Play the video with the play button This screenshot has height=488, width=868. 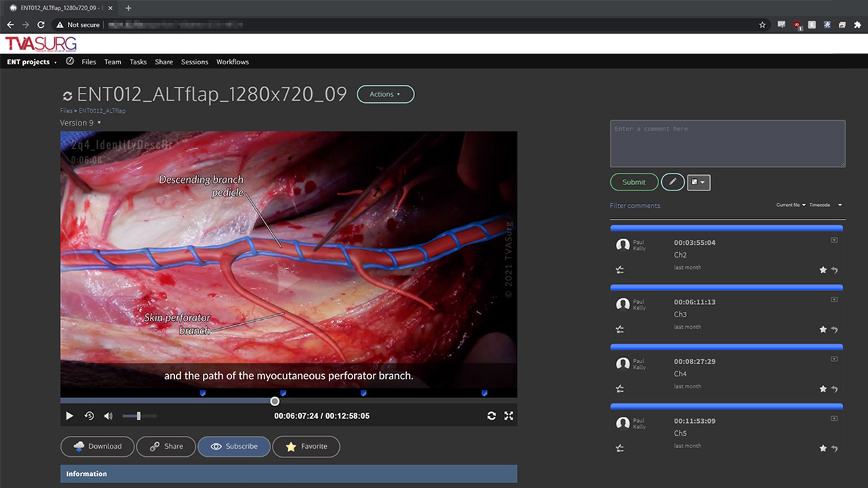pyautogui.click(x=69, y=415)
